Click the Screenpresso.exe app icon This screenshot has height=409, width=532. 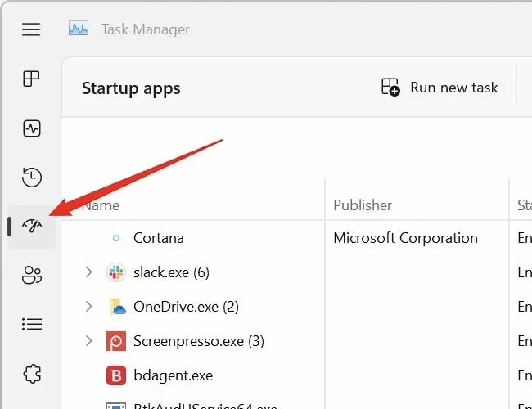pyautogui.click(x=116, y=341)
